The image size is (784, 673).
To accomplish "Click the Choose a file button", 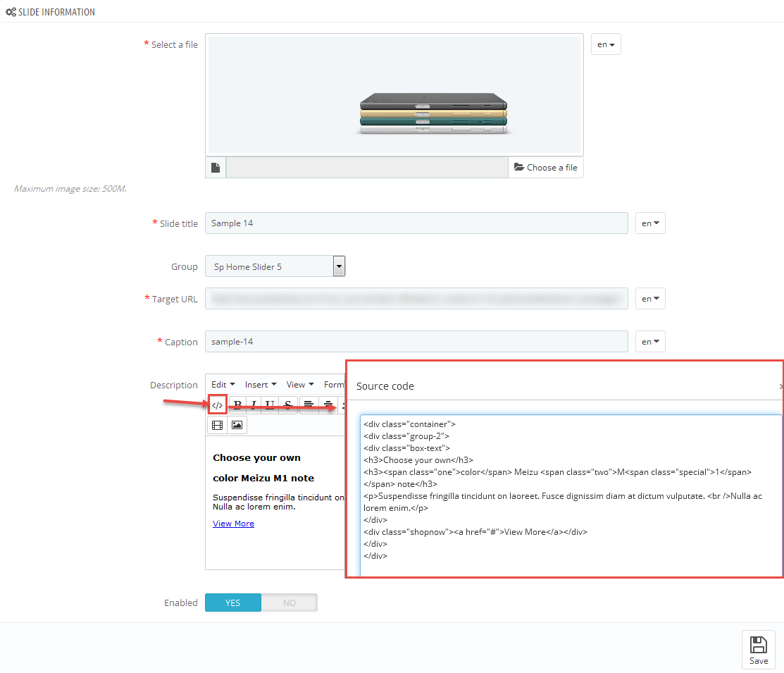I will [545, 168].
